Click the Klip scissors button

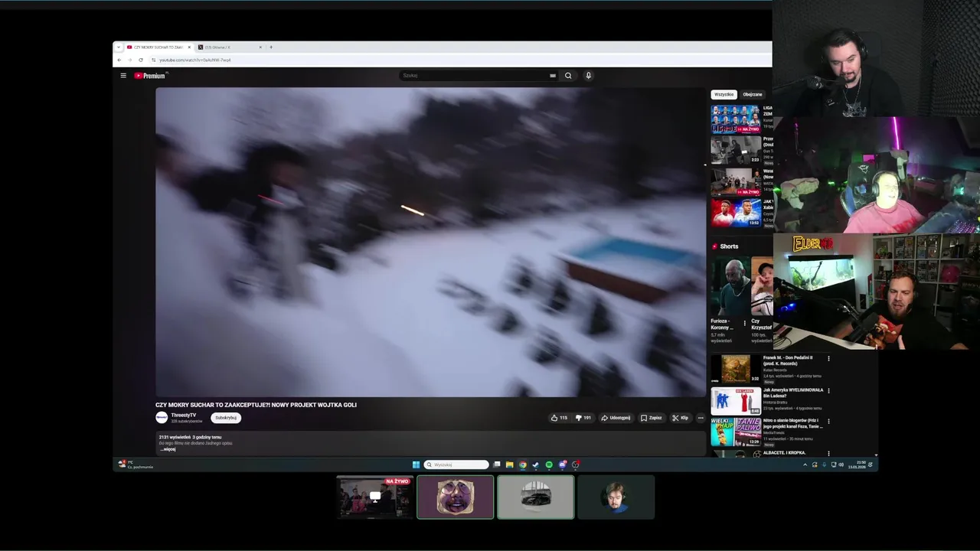tap(680, 418)
